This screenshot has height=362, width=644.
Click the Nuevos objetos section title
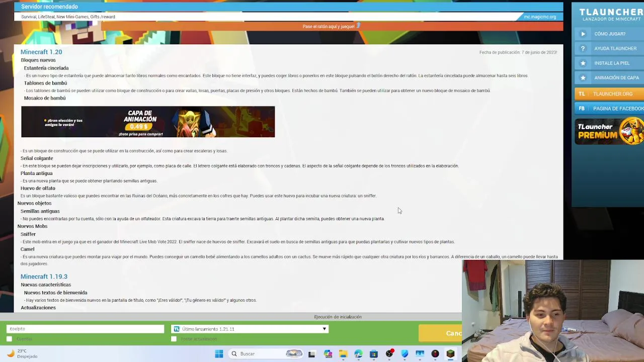34,203
